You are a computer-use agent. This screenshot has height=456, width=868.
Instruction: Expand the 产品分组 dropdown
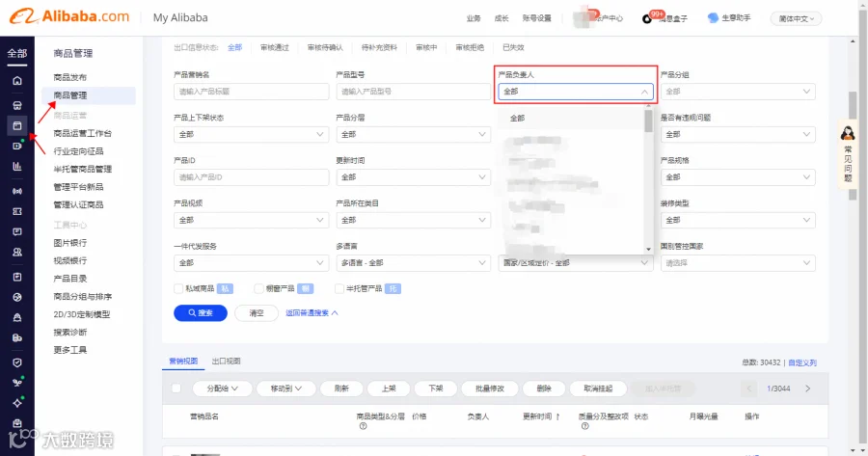click(738, 92)
